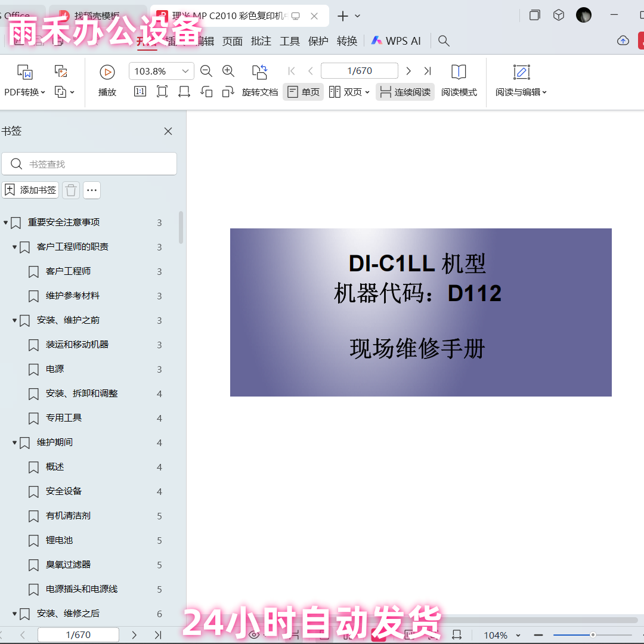Open status bar 104% zoom dropdown
The height and width of the screenshot is (644, 644).
(x=518, y=636)
